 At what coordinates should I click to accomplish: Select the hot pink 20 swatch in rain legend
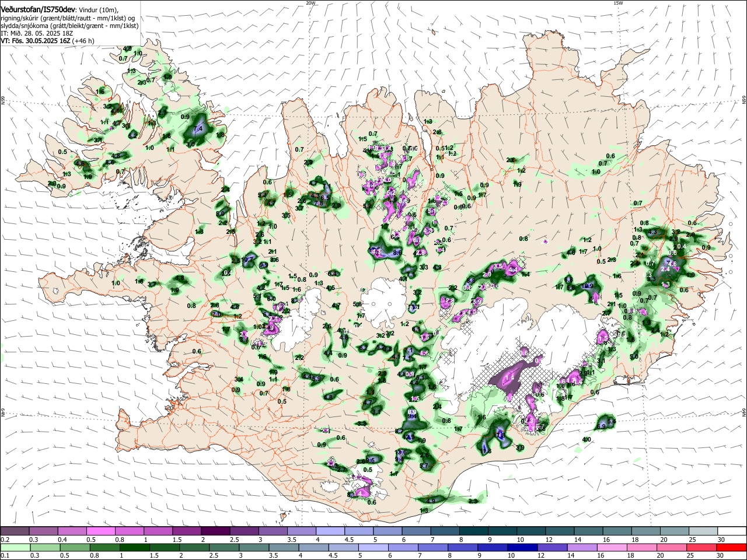click(672, 547)
